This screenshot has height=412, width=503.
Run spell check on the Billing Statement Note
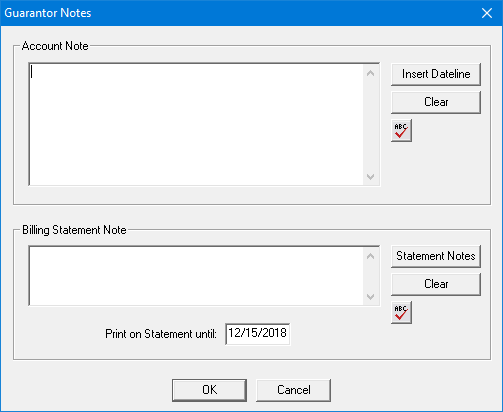pyautogui.click(x=401, y=312)
